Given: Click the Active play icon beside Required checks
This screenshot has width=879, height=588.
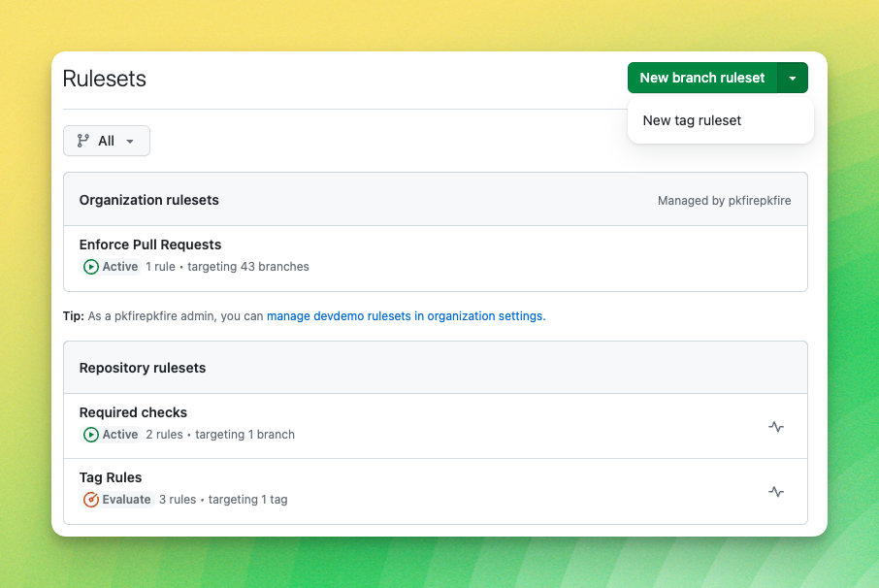Looking at the screenshot, I should (89, 435).
